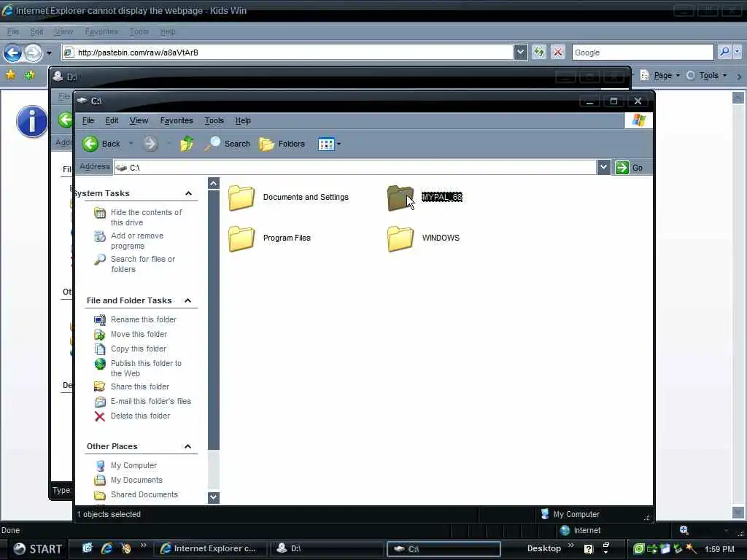
Task: Open the Back history dropdown arrow
Action: coord(131,144)
